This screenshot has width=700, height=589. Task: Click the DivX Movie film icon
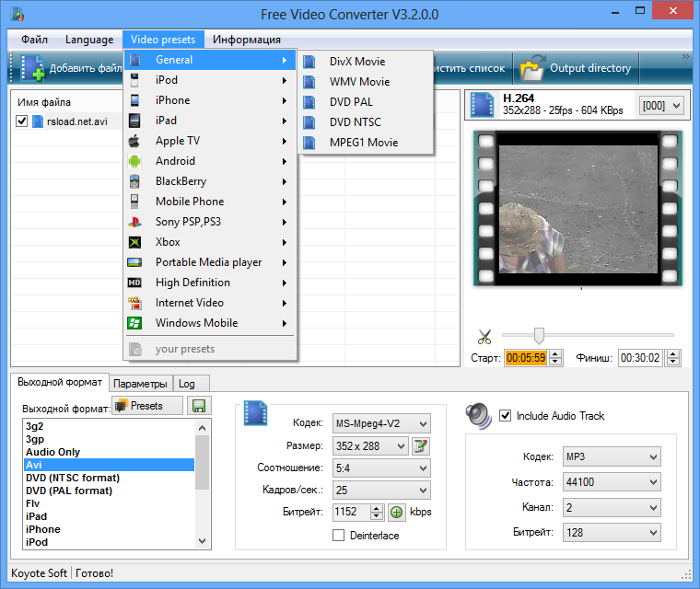[309, 62]
